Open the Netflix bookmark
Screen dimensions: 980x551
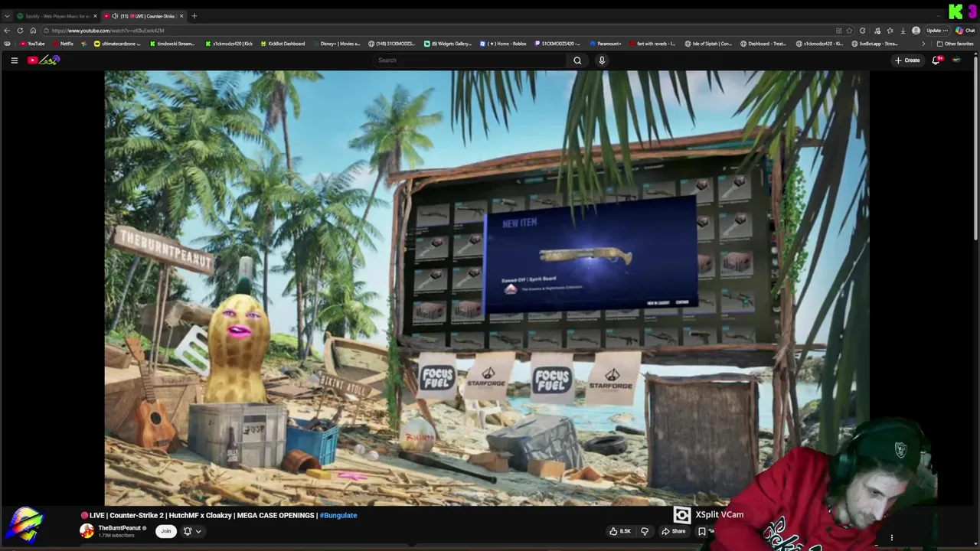[62, 44]
